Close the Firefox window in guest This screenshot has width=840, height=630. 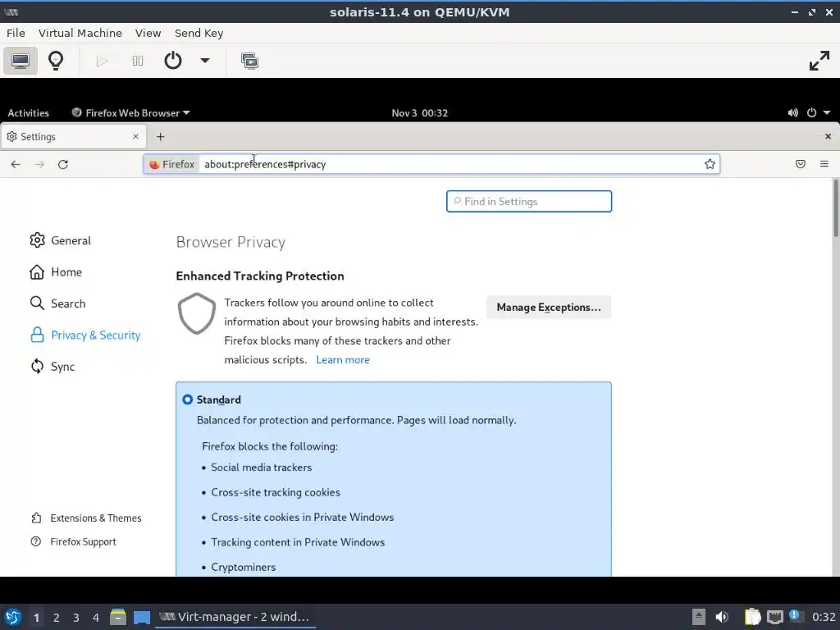[x=828, y=137]
